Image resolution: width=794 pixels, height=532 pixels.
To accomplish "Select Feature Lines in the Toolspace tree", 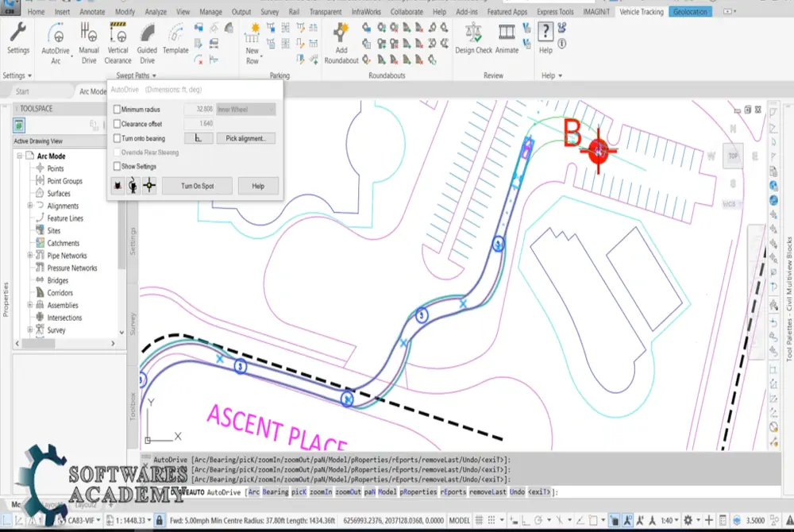I will pyautogui.click(x=65, y=218).
